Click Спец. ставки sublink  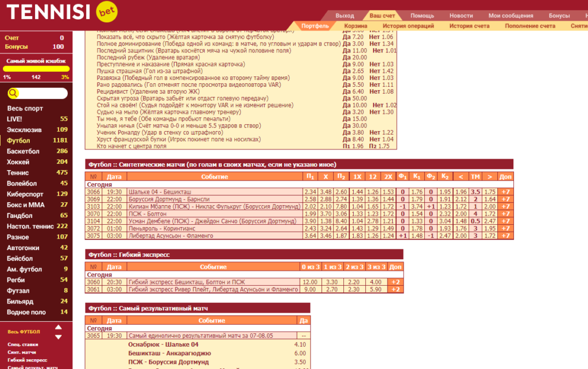coord(23,344)
